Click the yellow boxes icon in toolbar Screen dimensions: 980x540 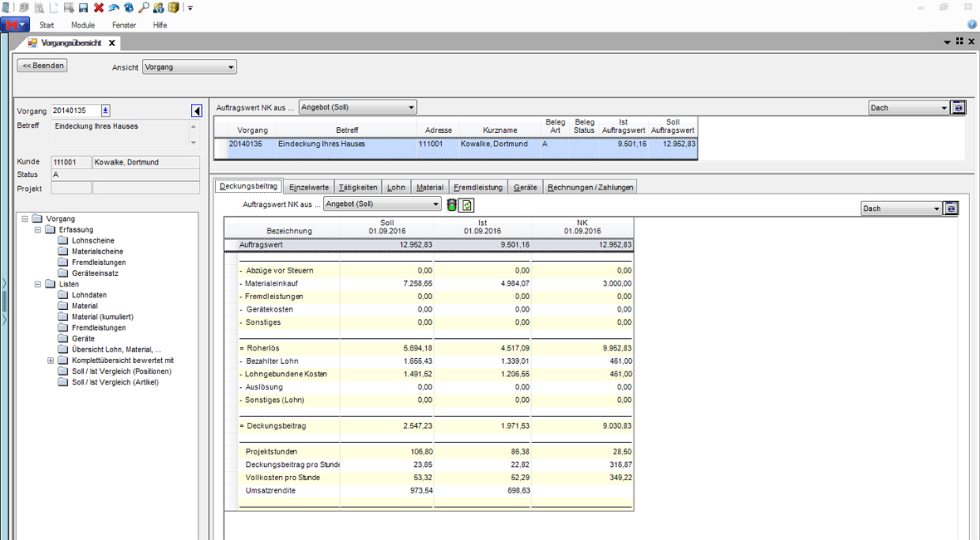tap(174, 7)
